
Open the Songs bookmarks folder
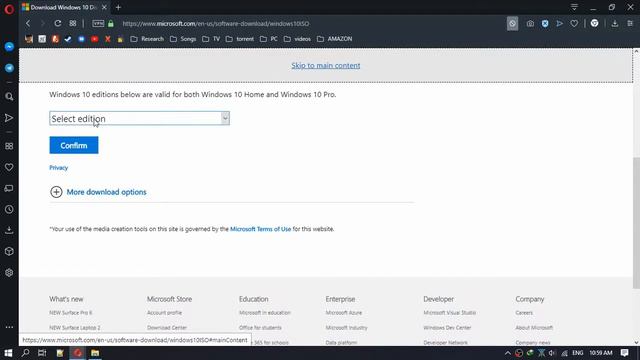coord(183,39)
